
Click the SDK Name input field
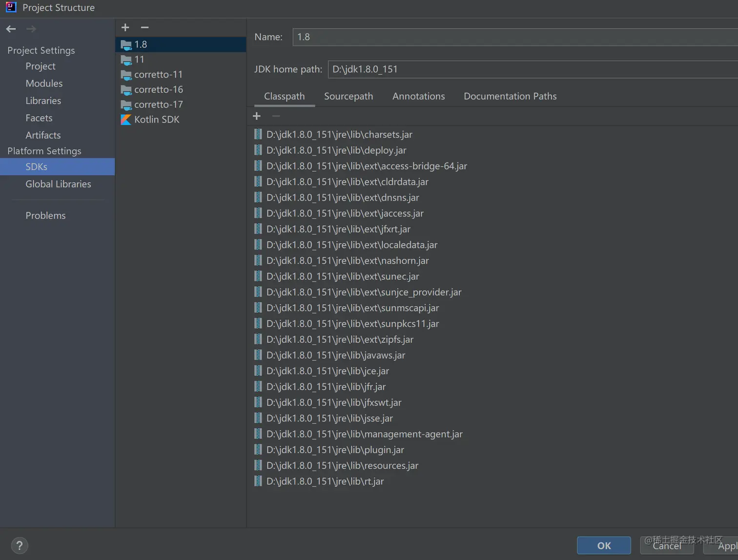tap(515, 37)
